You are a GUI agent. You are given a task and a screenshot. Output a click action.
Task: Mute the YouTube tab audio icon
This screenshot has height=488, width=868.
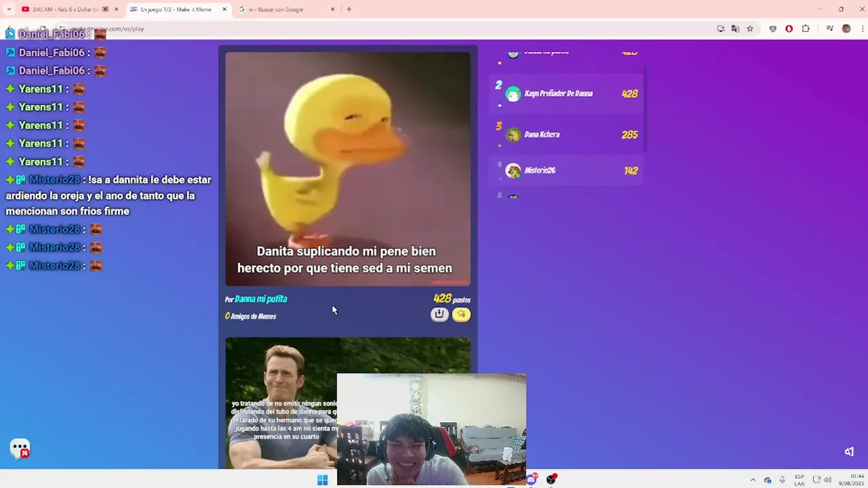(x=105, y=9)
